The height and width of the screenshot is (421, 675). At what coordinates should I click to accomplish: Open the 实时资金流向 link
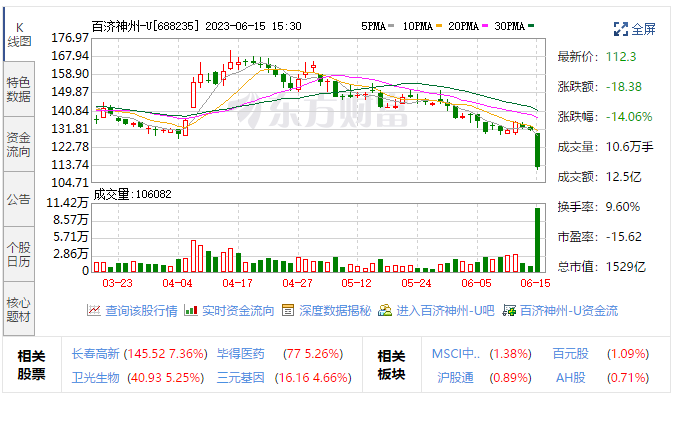click(238, 310)
